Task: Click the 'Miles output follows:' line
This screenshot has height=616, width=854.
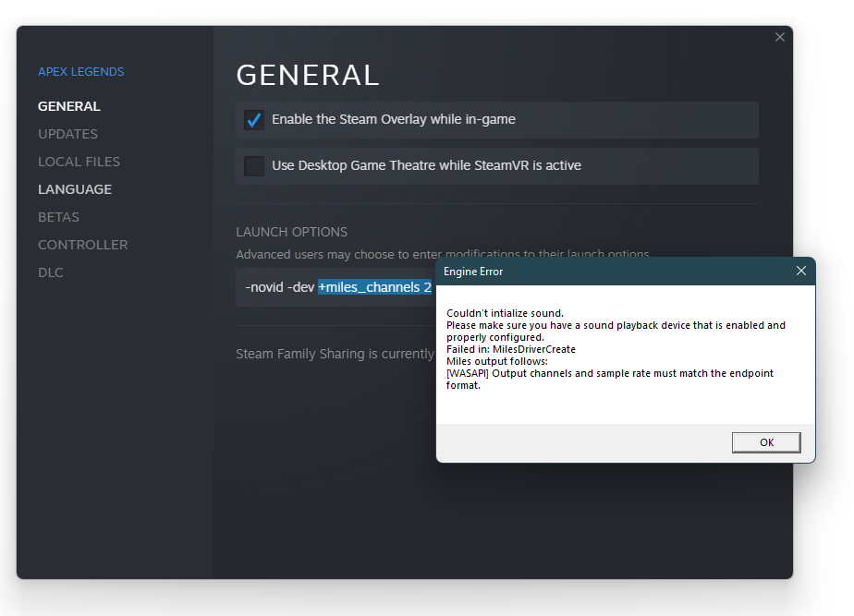Action: pos(496,361)
